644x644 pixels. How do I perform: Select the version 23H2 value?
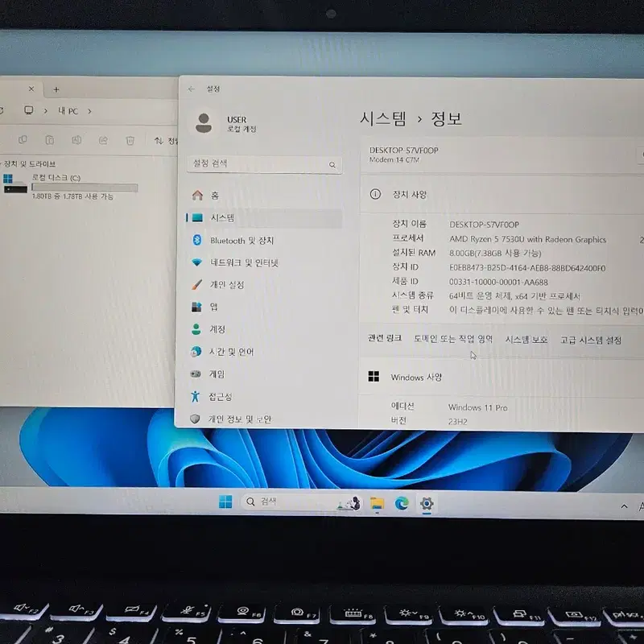click(x=458, y=421)
